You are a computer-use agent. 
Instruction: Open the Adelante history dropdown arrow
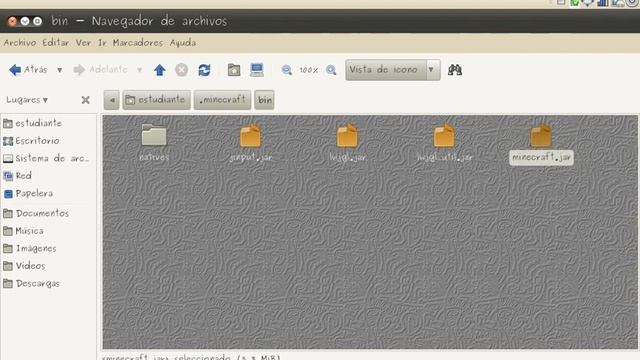[140, 70]
